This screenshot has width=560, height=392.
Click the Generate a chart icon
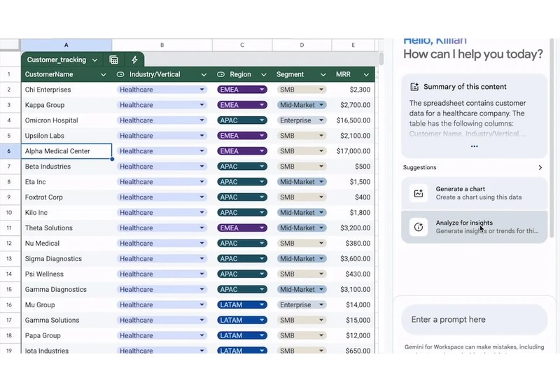[419, 193]
